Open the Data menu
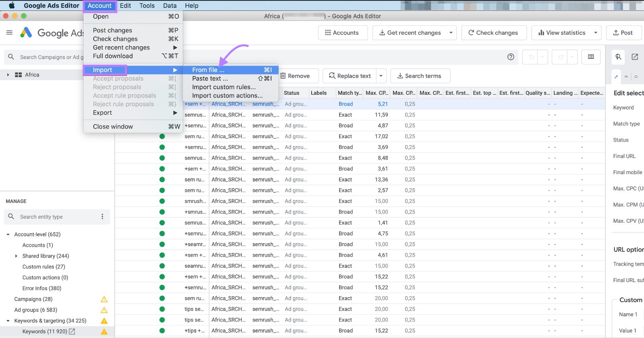Image resolution: width=644 pixels, height=338 pixels. point(170,6)
